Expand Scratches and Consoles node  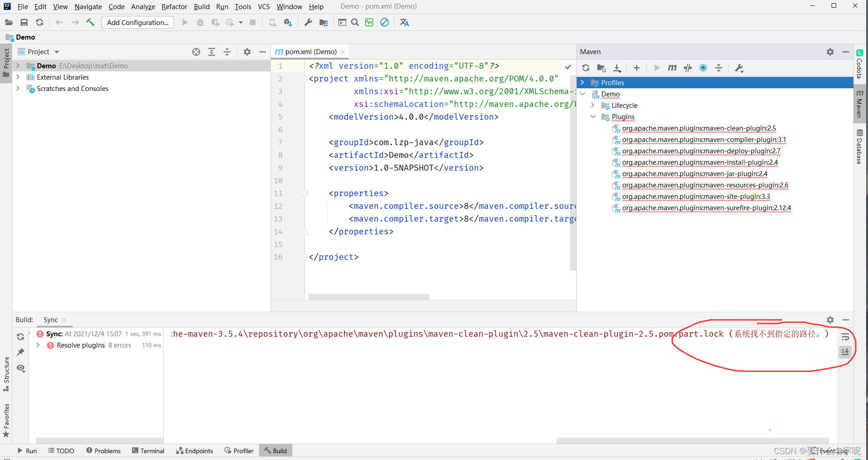coord(18,88)
